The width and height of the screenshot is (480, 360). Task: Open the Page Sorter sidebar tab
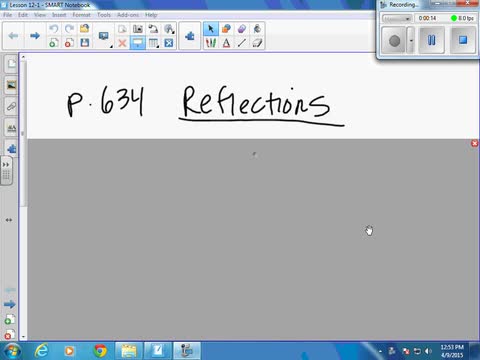[11, 64]
